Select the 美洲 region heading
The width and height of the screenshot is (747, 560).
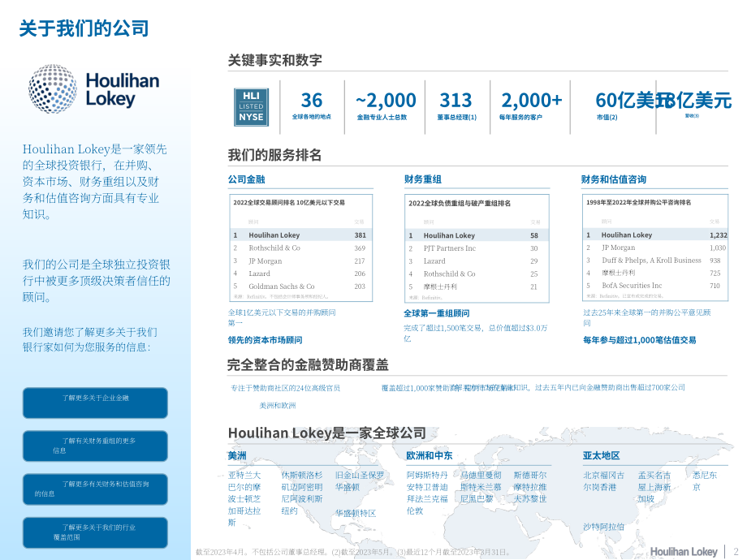[237, 456]
